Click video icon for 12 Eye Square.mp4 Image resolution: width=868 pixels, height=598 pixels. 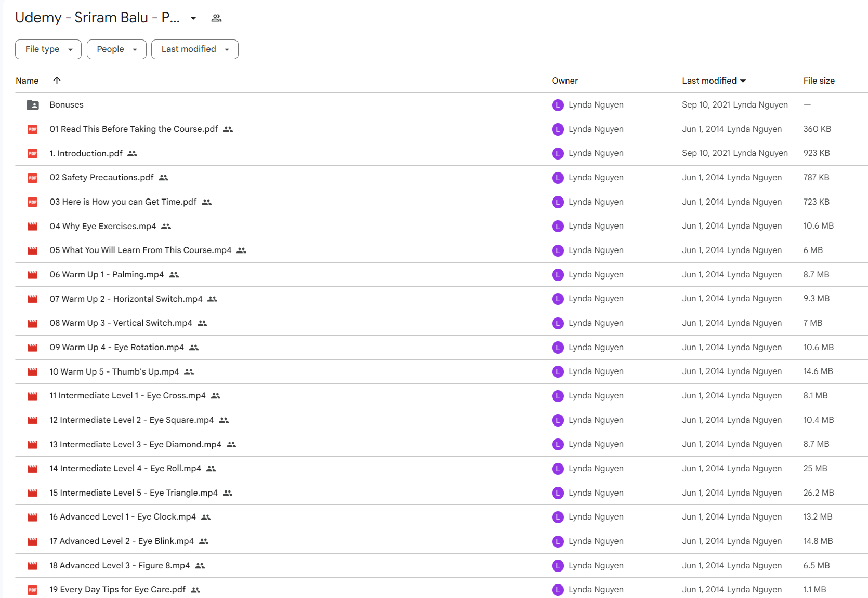point(33,420)
